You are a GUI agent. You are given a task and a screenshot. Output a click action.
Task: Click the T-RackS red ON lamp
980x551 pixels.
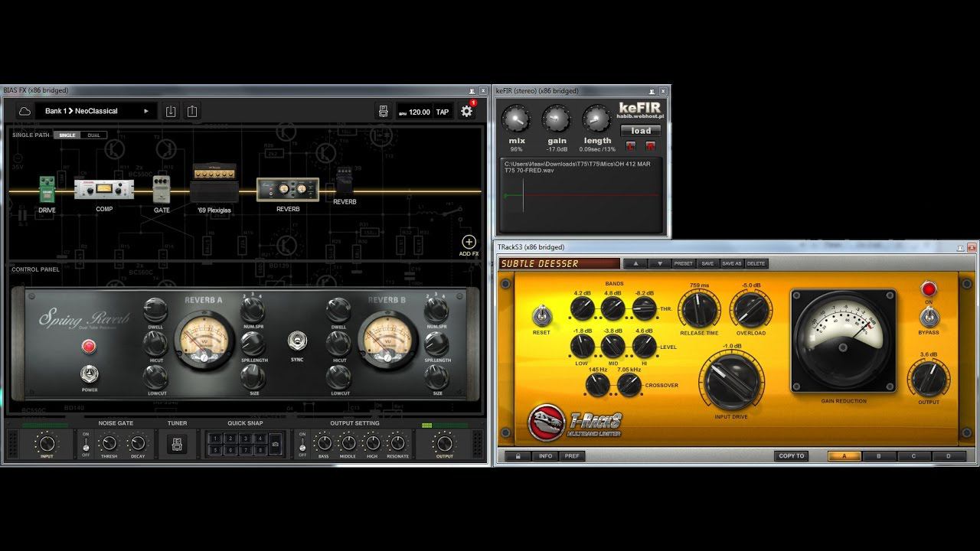tap(929, 289)
